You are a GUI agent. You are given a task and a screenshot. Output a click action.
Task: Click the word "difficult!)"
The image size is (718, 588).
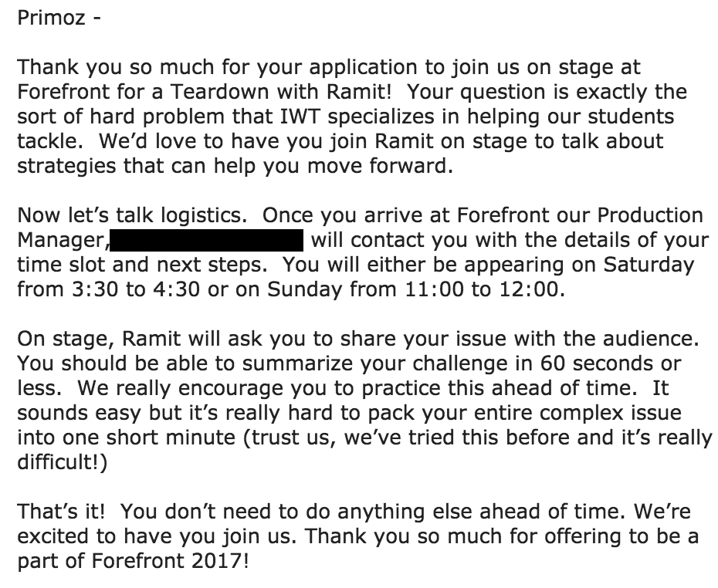[x=63, y=462]
